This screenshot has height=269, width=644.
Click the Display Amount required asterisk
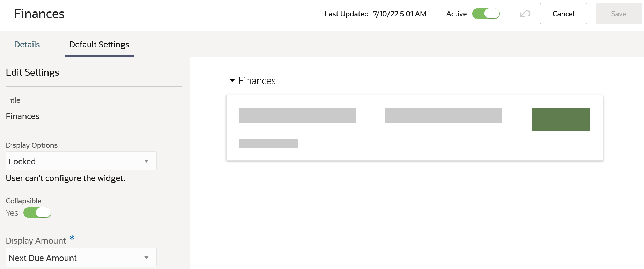72,238
